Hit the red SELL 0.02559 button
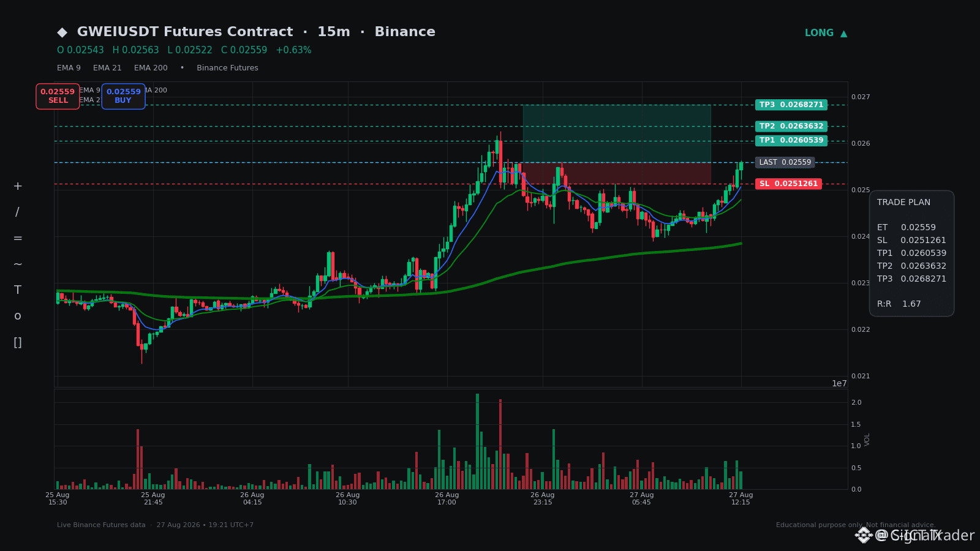The width and height of the screenshot is (980, 551). [x=58, y=96]
